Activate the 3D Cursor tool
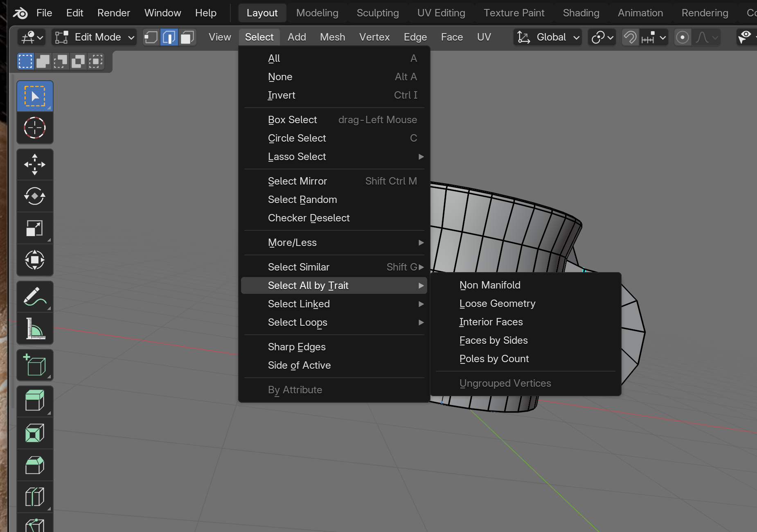The image size is (757, 532). (x=35, y=128)
